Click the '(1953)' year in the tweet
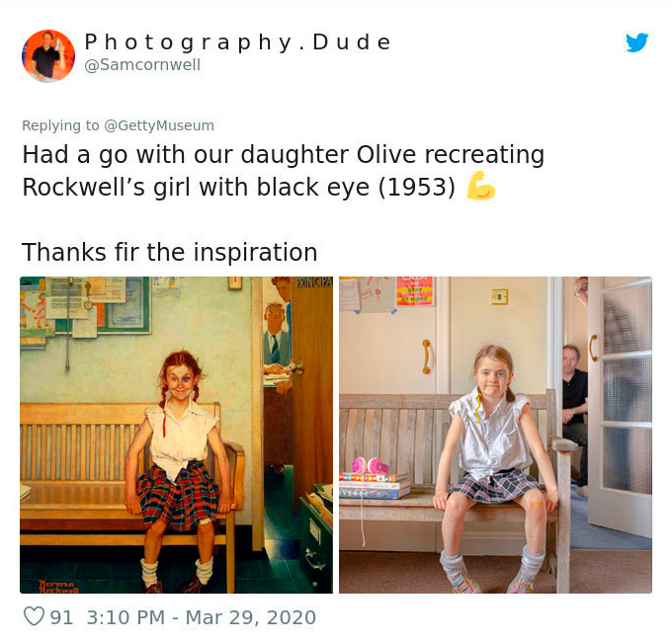Screen dimensions: 672x642 tap(415, 187)
